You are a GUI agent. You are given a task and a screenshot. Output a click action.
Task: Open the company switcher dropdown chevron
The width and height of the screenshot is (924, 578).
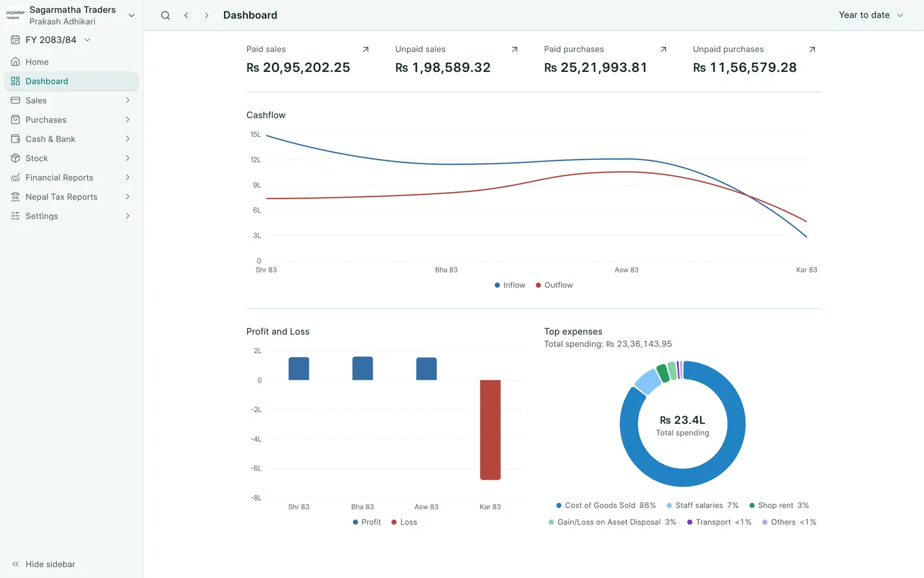tap(132, 15)
